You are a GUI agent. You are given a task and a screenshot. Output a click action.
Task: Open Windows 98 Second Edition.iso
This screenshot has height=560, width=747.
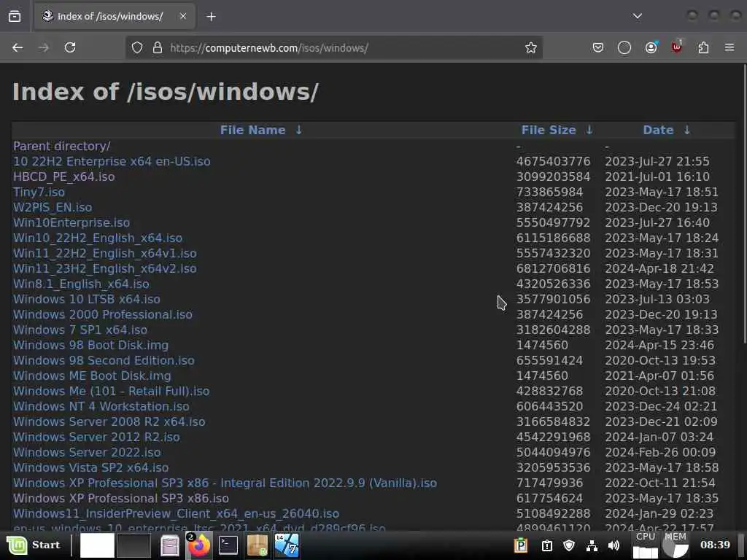point(104,360)
